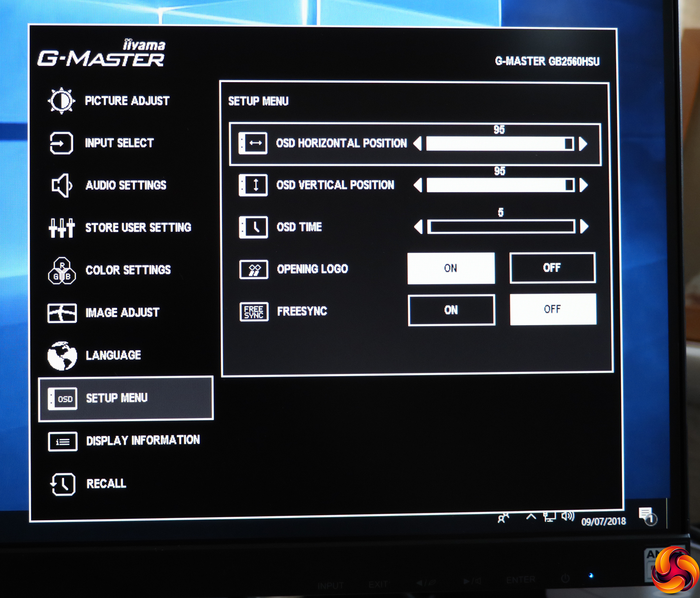This screenshot has height=598, width=700.
Task: Open Color Settings RGB icon
Action: [62, 270]
